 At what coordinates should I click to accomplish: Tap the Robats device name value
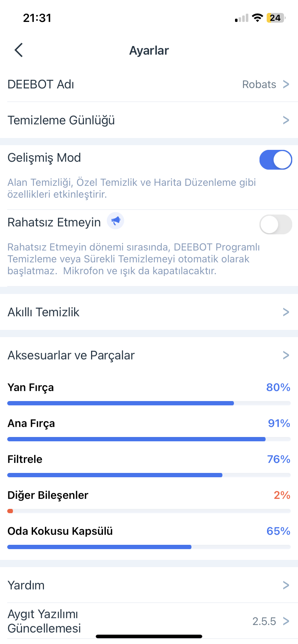259,84
